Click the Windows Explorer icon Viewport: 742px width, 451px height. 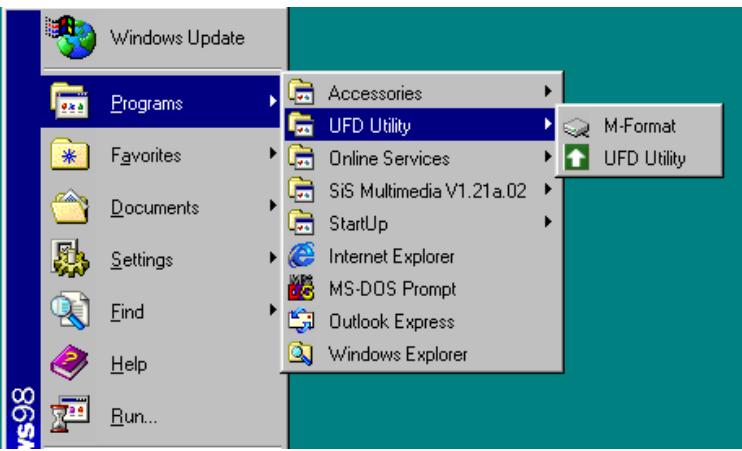[300, 353]
